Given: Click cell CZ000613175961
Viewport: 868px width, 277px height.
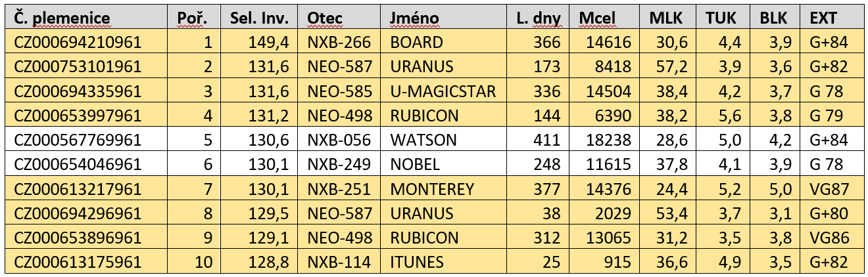Looking at the screenshot, I should (78, 263).
